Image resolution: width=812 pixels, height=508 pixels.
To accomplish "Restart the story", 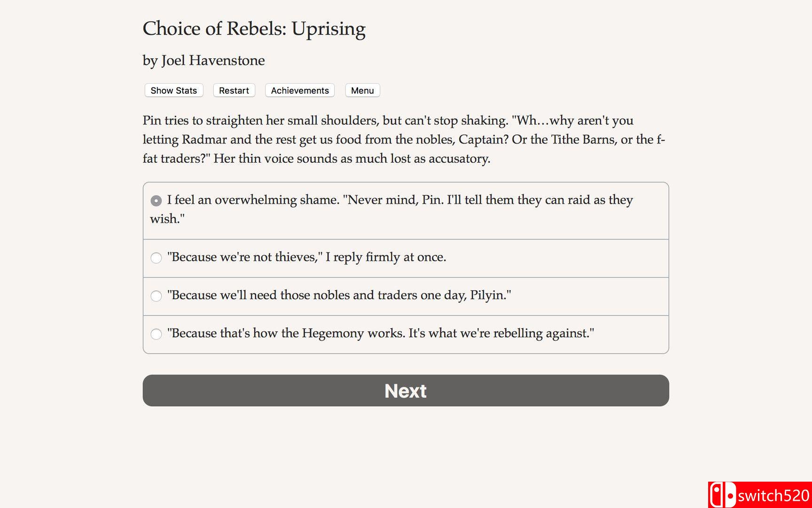I will (x=234, y=90).
